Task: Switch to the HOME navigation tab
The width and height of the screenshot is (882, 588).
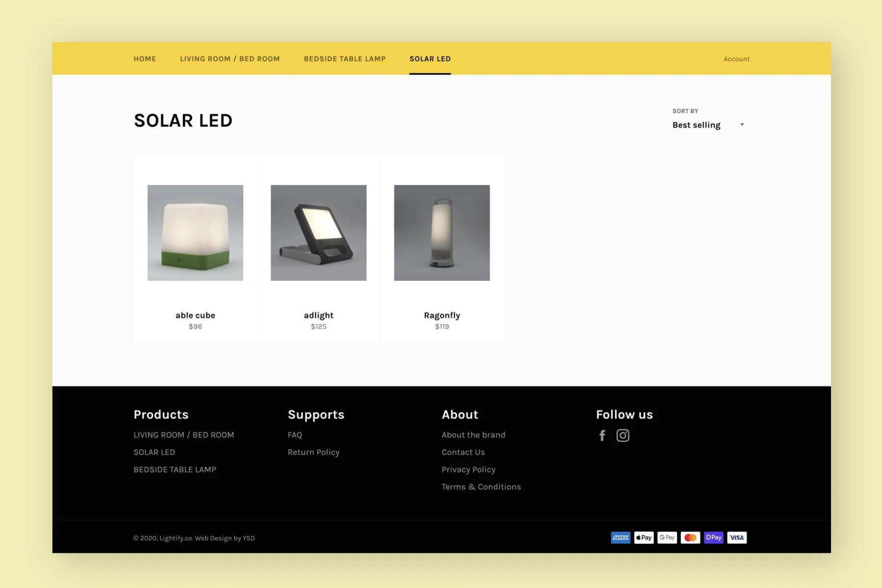Action: coord(145,59)
